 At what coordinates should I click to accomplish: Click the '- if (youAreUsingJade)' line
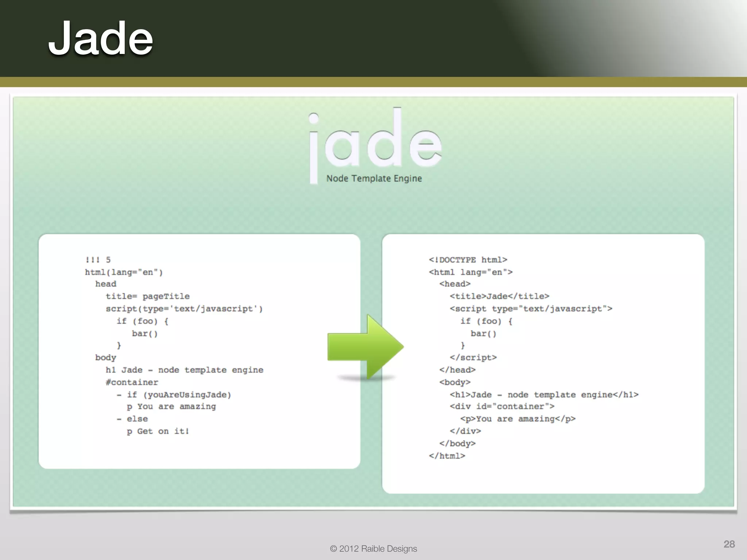click(x=174, y=394)
